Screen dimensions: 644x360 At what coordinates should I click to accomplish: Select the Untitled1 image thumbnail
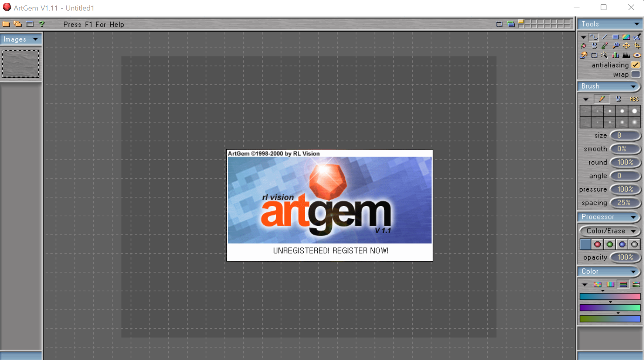tap(21, 64)
